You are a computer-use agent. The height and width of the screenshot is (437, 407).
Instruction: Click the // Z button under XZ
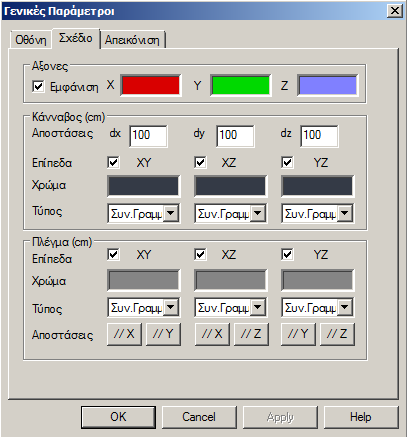251,334
